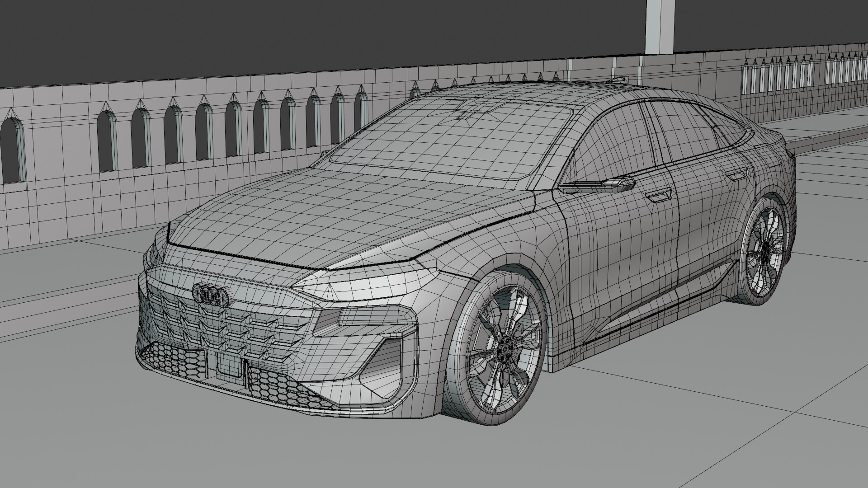Screen dimensions: 868x488
Task: Select the rear door handle
Action: [x=737, y=174]
